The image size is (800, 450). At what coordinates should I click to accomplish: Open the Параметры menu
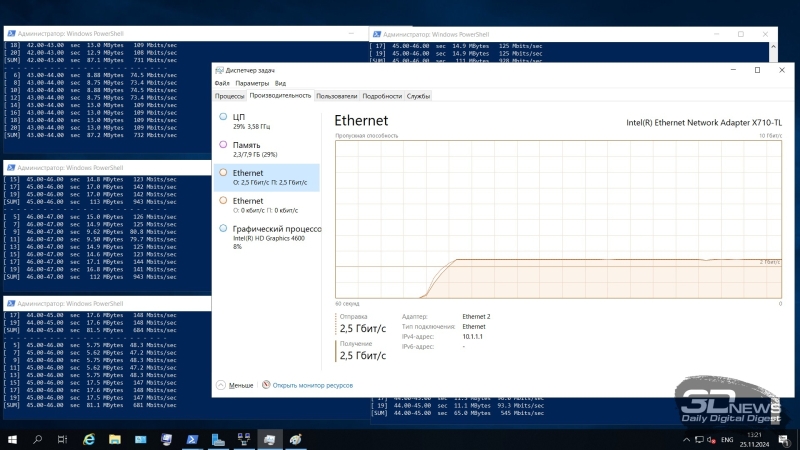[252, 83]
